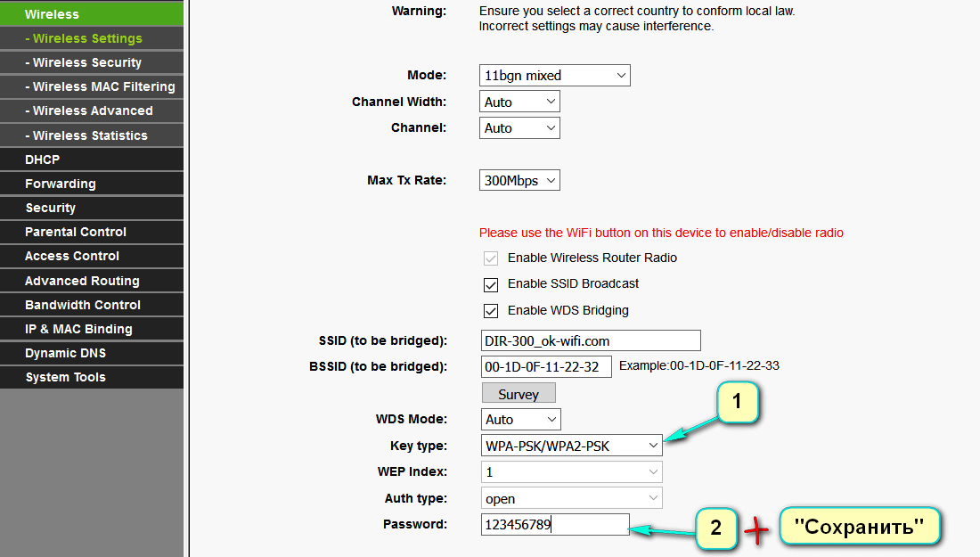Expand the Channel Width dropdown

point(519,102)
